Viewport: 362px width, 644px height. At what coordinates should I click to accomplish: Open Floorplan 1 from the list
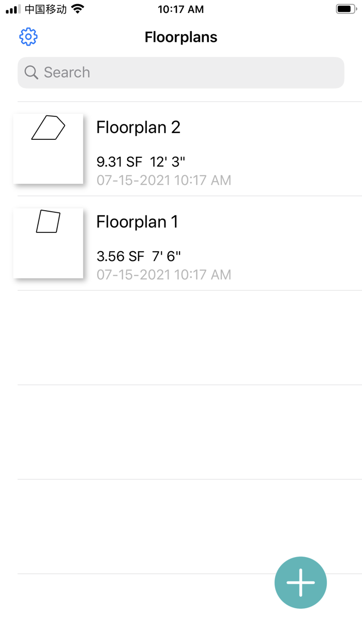137,222
